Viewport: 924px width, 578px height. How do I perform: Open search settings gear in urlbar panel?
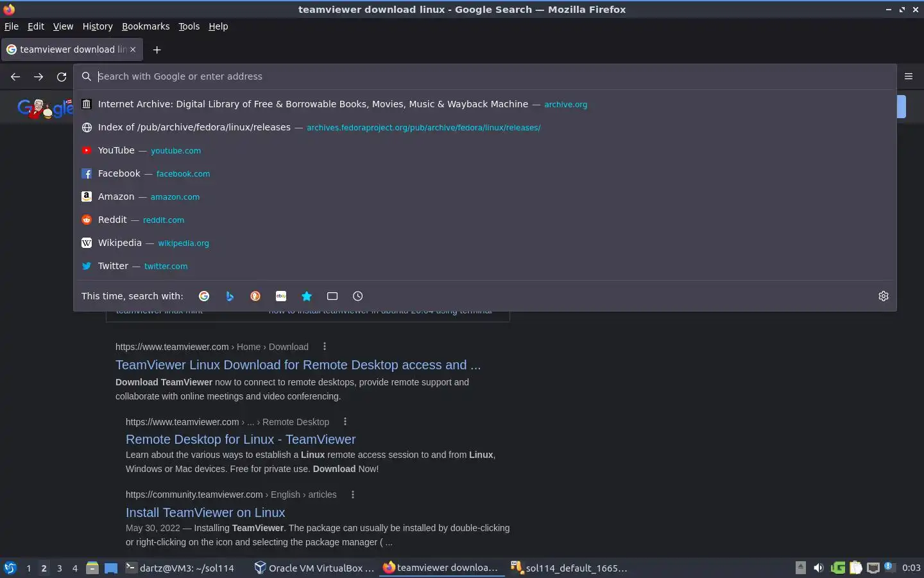(x=884, y=296)
